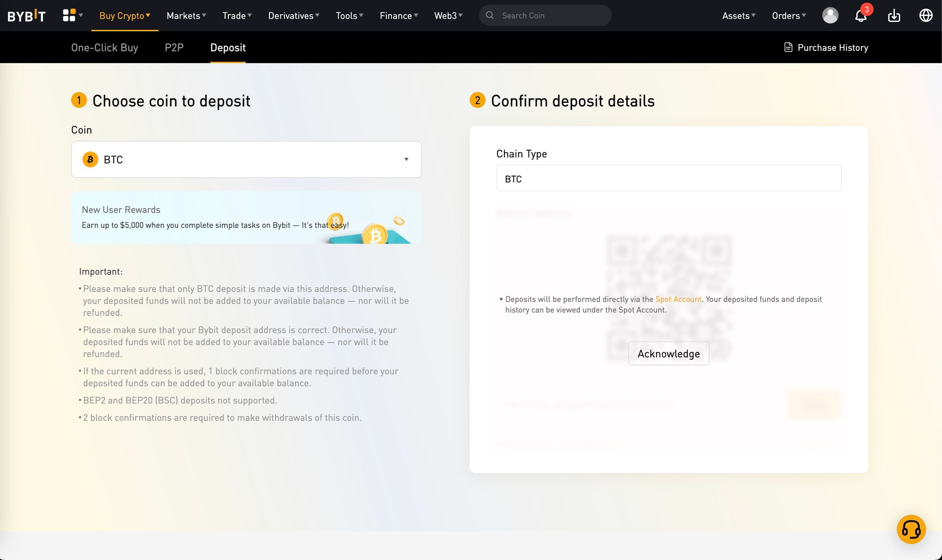Image resolution: width=942 pixels, height=560 pixels.
Task: Click the download/export icon
Action: [894, 15]
